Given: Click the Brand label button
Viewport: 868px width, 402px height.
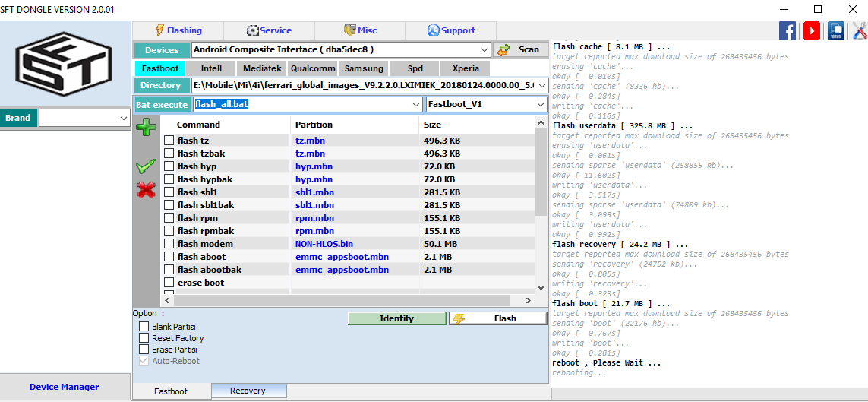Looking at the screenshot, I should [18, 118].
